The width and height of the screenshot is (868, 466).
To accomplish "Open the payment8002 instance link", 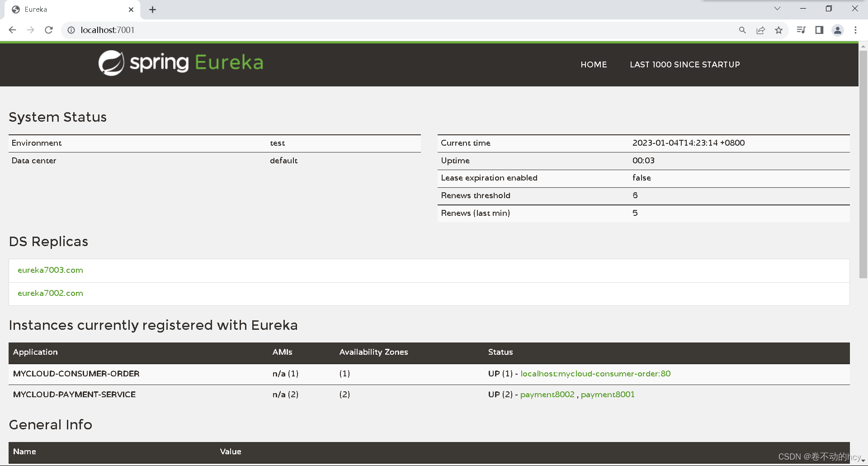I will click(547, 395).
